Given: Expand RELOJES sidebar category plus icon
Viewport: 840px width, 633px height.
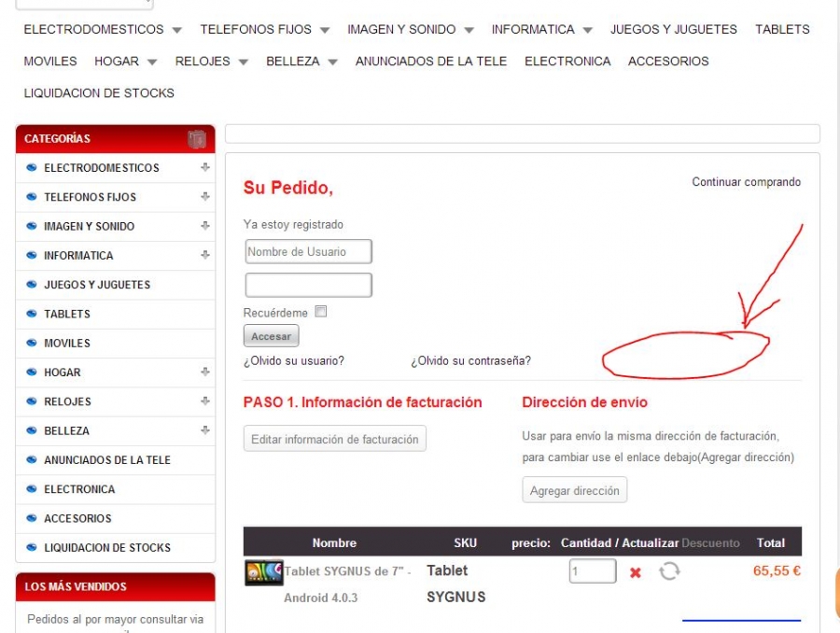Looking at the screenshot, I should 204,401.
